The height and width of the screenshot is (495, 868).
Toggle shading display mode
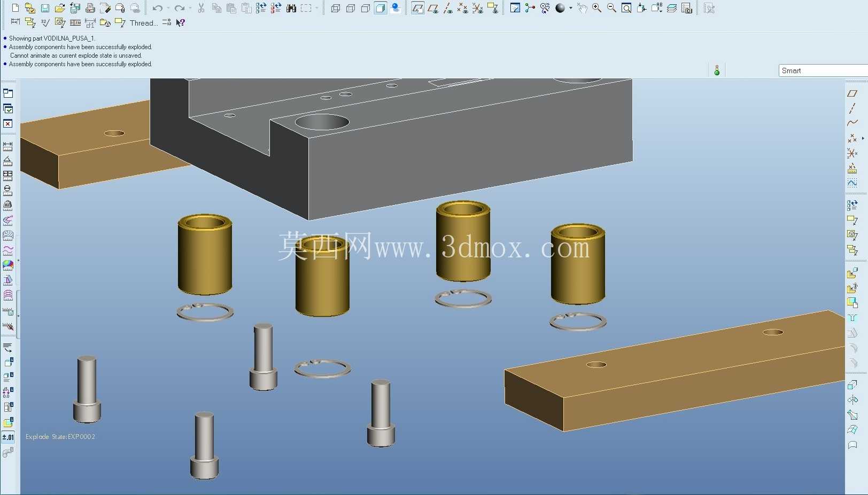[381, 8]
